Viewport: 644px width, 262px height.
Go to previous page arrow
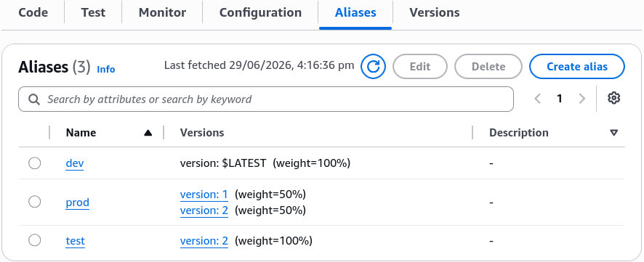538,99
